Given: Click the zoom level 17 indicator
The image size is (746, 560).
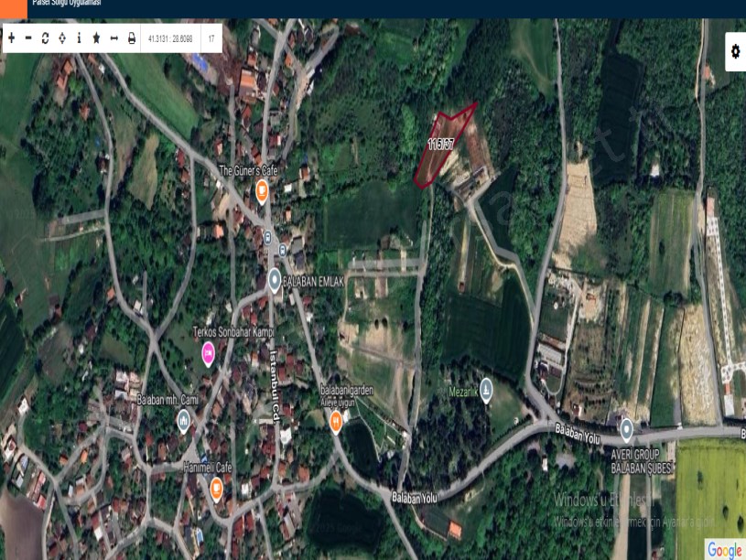Looking at the screenshot, I should (x=211, y=38).
